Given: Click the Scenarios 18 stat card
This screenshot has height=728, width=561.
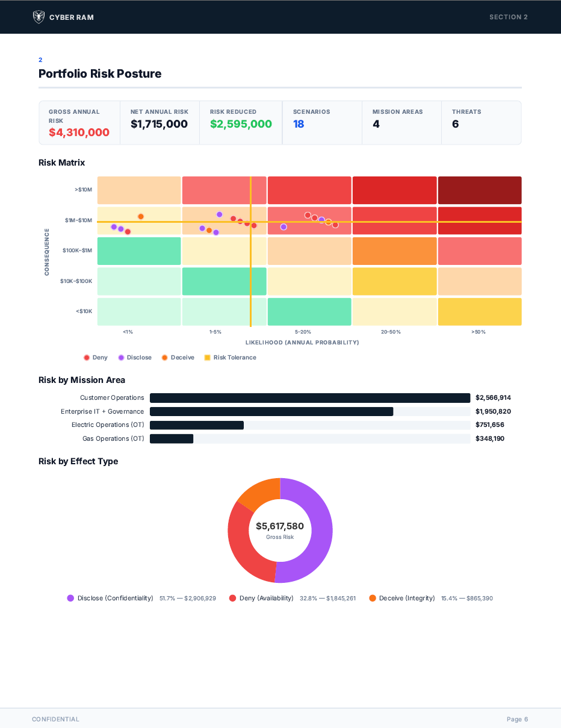Looking at the screenshot, I should (x=322, y=122).
